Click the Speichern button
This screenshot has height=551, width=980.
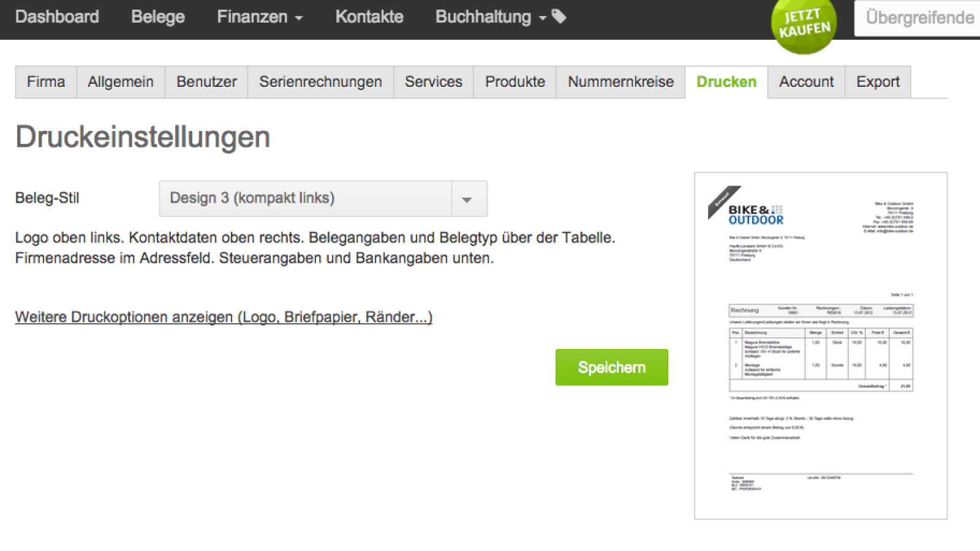611,367
